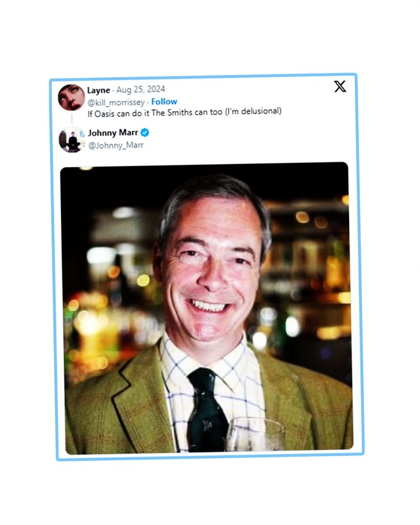Click the X logo on the tweet card
The height and width of the screenshot is (525, 420).
[x=340, y=86]
